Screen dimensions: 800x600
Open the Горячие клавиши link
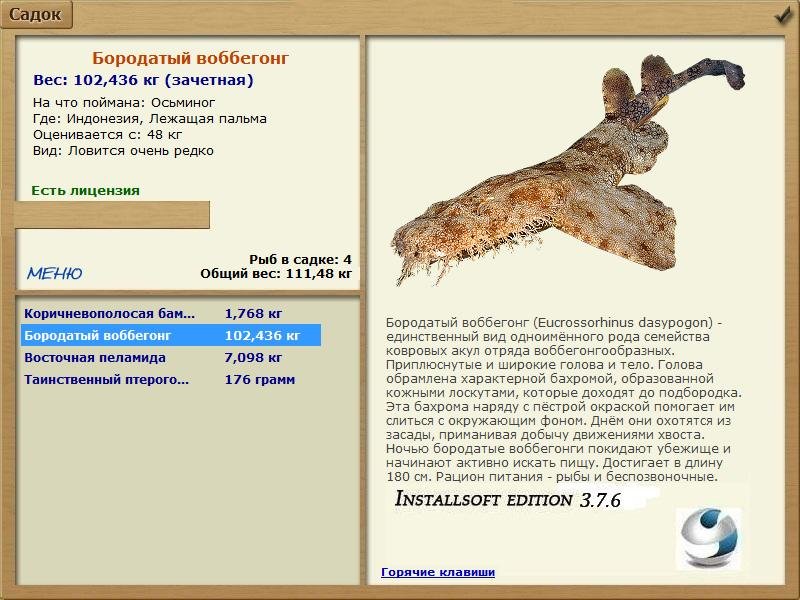[438, 572]
